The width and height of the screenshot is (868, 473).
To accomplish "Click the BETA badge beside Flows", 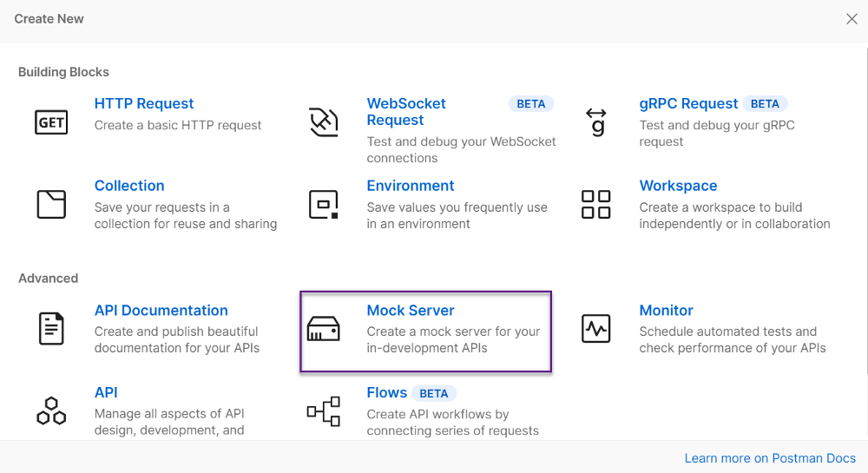I will point(434,393).
